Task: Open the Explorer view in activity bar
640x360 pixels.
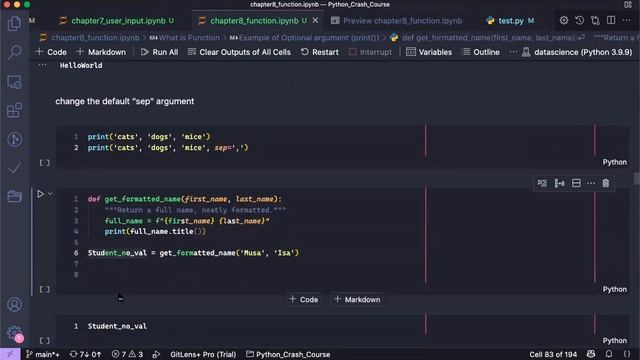Action: coord(14,24)
